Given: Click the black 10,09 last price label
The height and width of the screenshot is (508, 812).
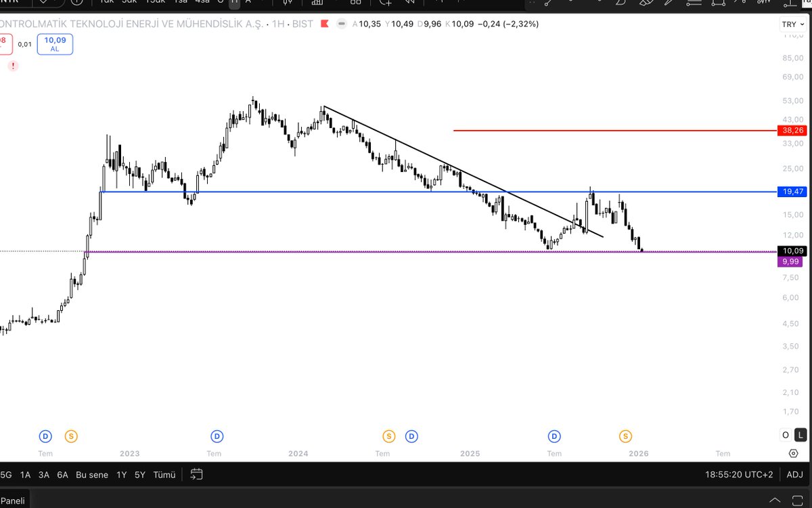Looking at the screenshot, I should point(792,251).
